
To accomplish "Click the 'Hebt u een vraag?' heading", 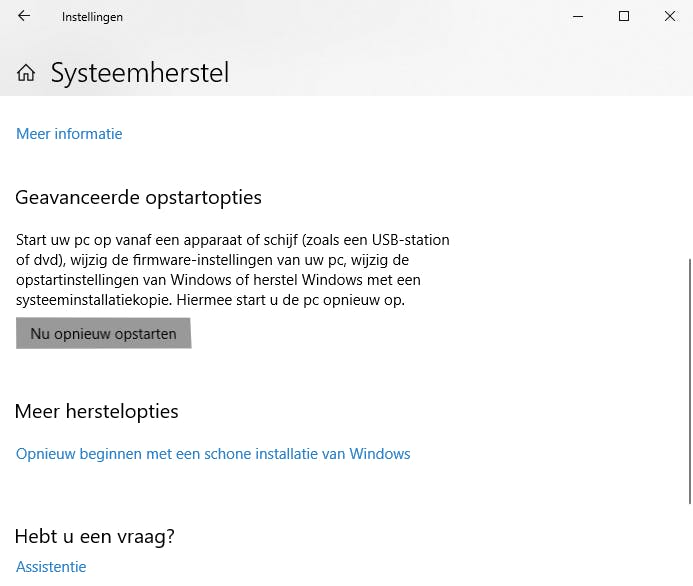I will click(95, 537).
